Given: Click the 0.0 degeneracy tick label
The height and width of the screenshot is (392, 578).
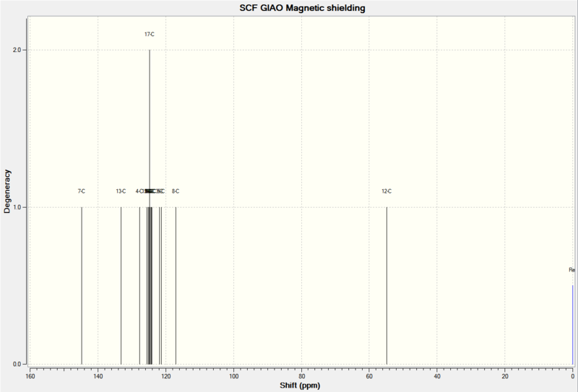Looking at the screenshot, I should click(17, 364).
